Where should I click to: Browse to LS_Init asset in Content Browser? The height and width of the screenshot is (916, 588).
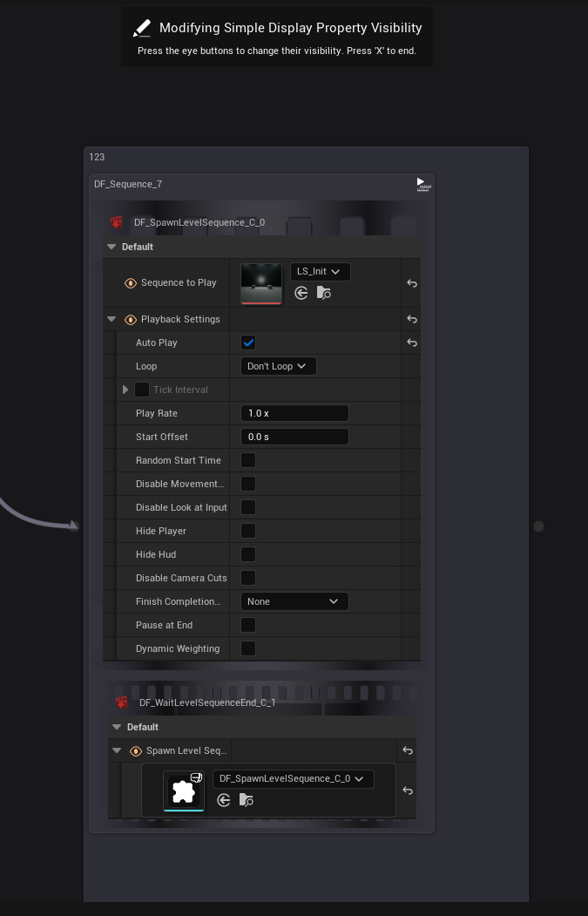tap(323, 294)
